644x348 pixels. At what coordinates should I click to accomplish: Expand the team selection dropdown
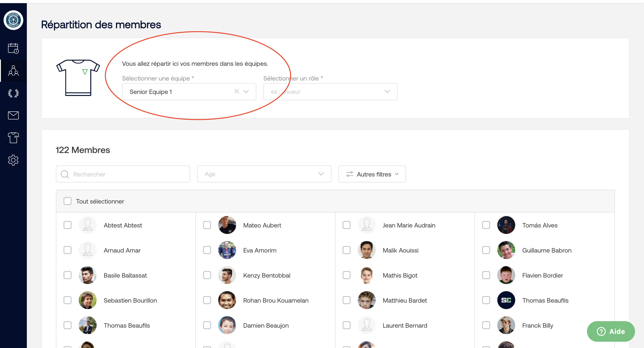[246, 91]
